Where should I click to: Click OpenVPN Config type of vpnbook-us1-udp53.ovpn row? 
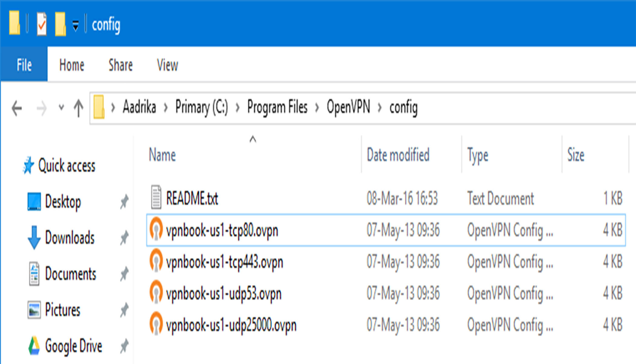(510, 293)
